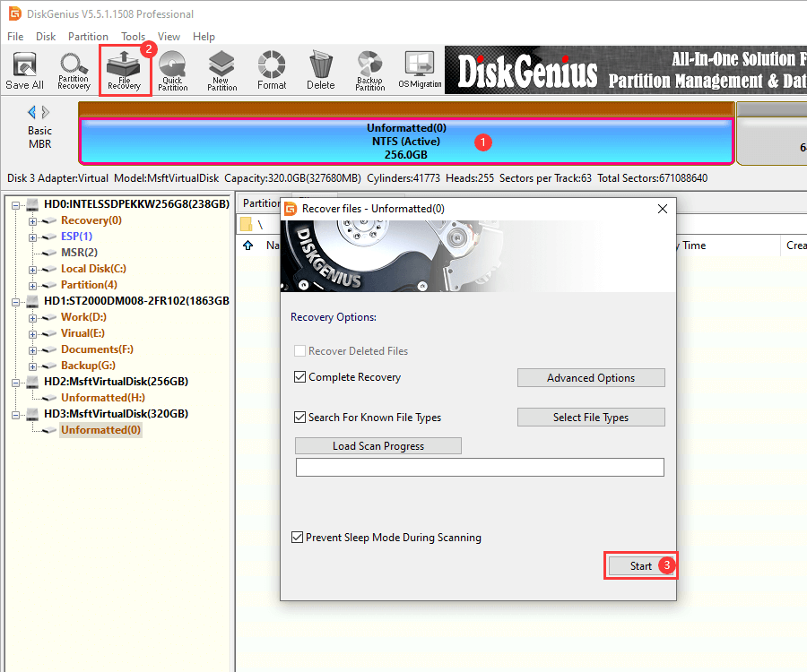Expand the Backup(G:) partition node

32,366
